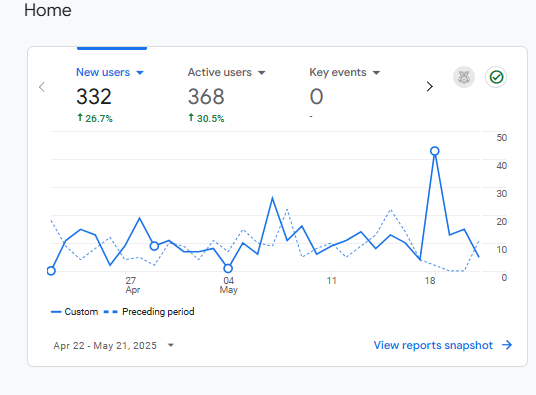The width and height of the screenshot is (536, 395).
Task: Click the first data point at chart start
Action: [x=51, y=271]
